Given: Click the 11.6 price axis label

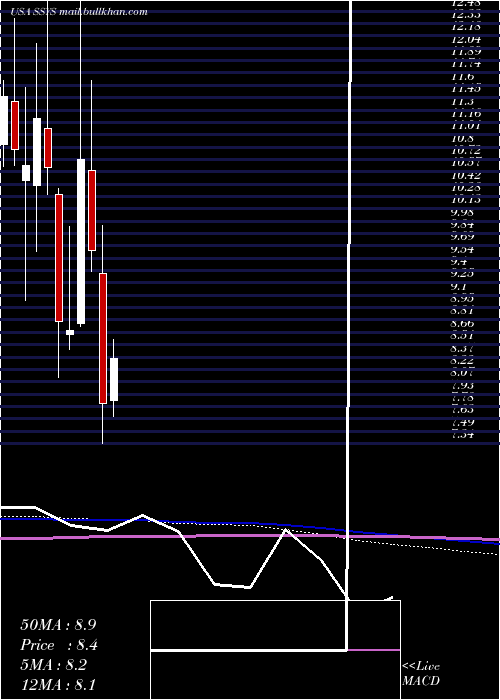Looking at the screenshot, I should tap(460, 77).
